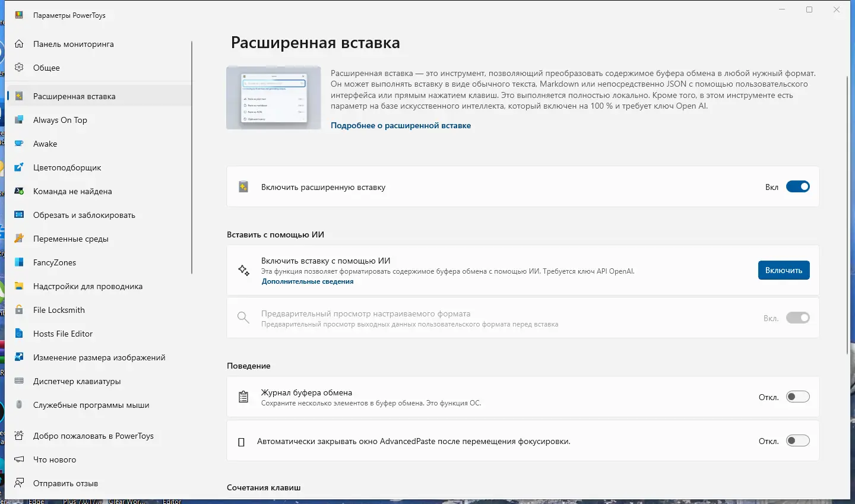Image resolution: width=855 pixels, height=504 pixels.
Task: Click the 'Поведение' section heading
Action: 249,366
